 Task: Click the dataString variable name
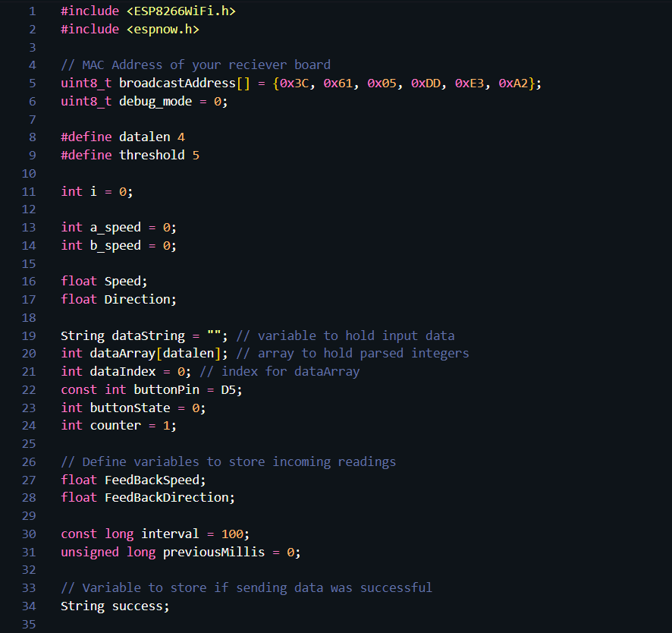click(148, 335)
